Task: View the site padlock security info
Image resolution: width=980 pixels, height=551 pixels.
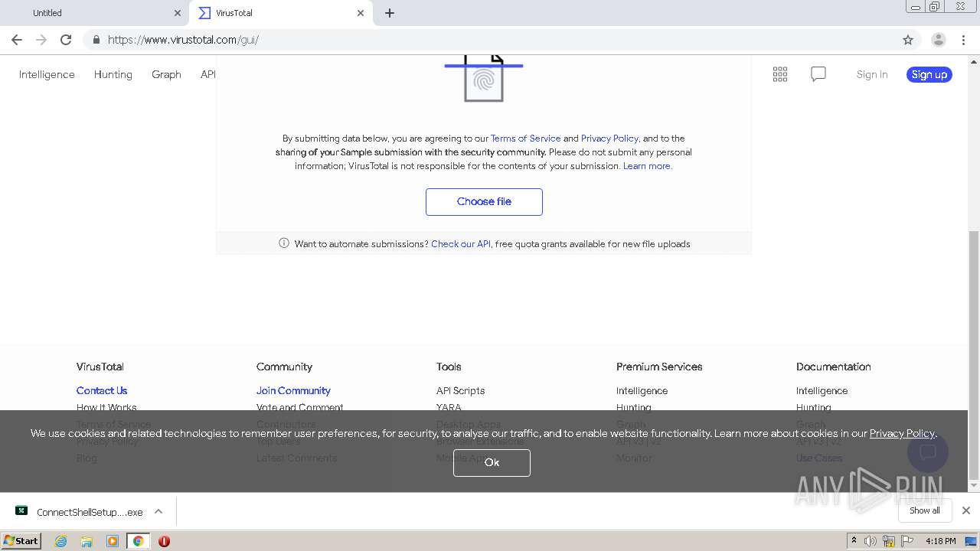Action: pos(96,40)
